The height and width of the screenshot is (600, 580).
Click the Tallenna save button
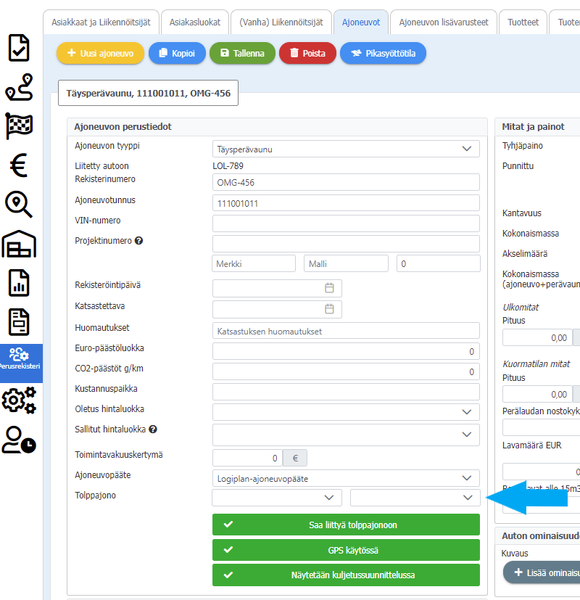click(242, 53)
